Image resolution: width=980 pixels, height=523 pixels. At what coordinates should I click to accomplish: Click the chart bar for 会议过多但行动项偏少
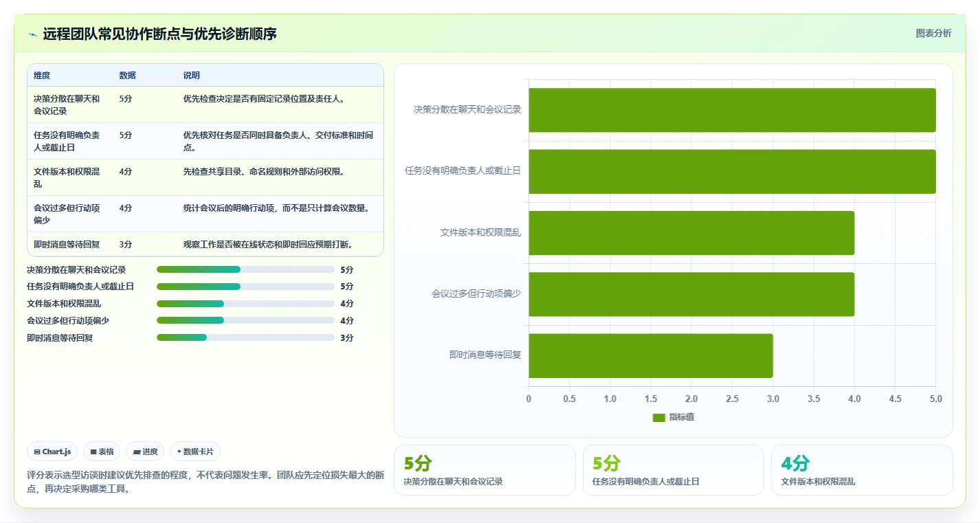pos(691,294)
